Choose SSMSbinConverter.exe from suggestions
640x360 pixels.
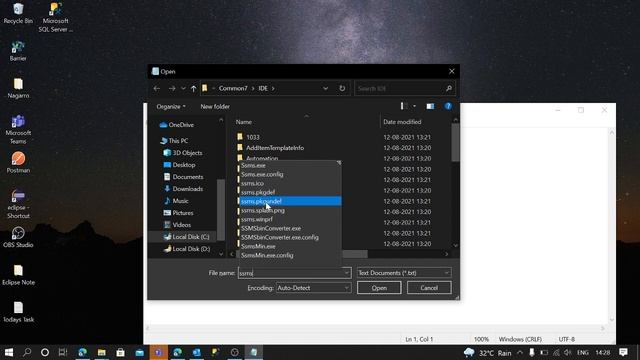[290, 228]
